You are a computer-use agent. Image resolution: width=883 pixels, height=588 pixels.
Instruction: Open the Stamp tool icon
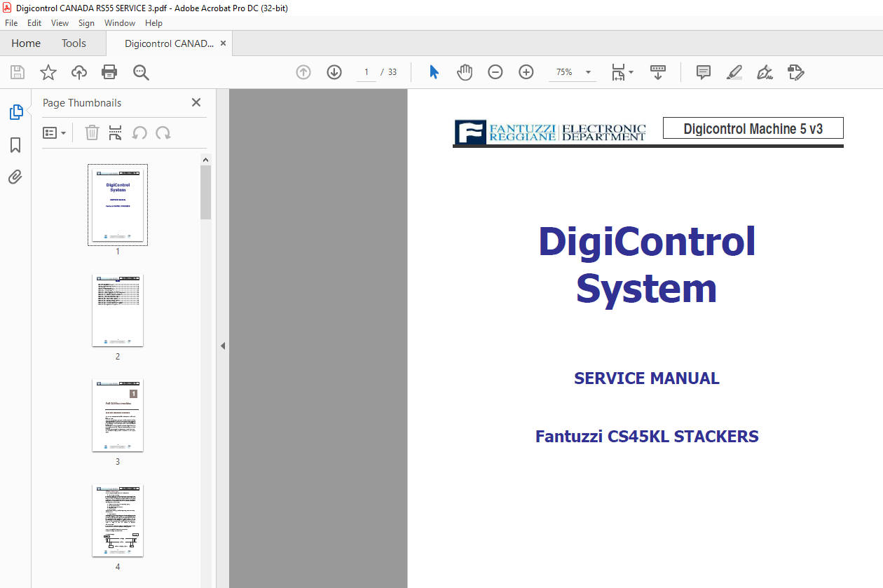pos(795,72)
